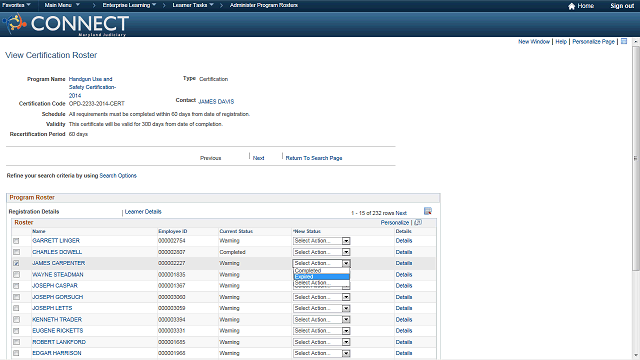Viewport: 640px width, 360px height.
Task: Open New Status dropdown for ROBERT LANKFORD
Action: point(321,342)
